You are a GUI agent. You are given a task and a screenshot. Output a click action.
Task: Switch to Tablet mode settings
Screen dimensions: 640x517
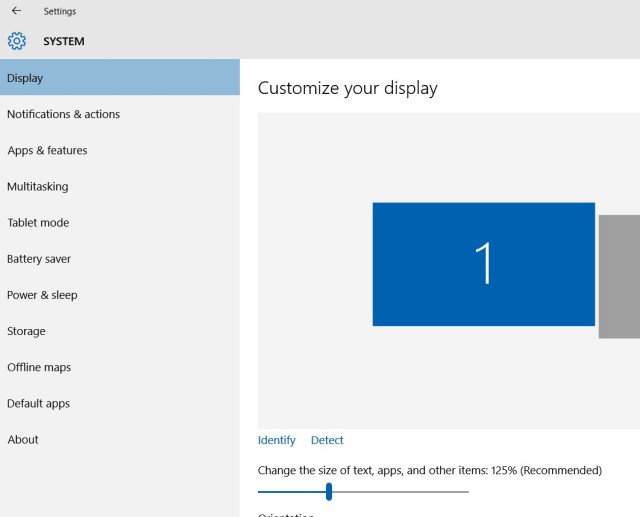[38, 223]
